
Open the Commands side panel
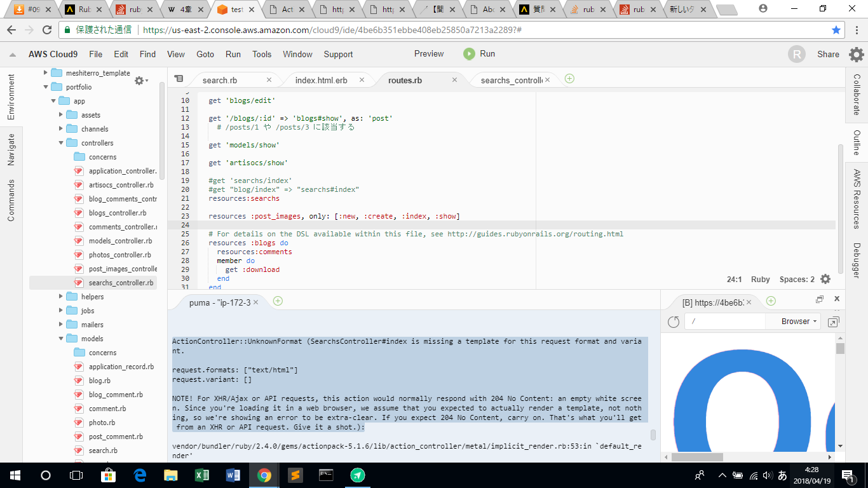coord(11,200)
